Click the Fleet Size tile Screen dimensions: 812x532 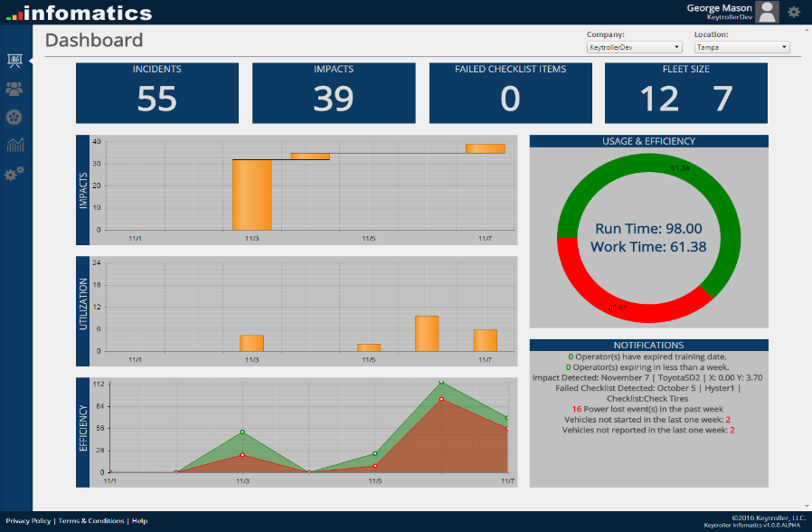[x=685, y=93]
